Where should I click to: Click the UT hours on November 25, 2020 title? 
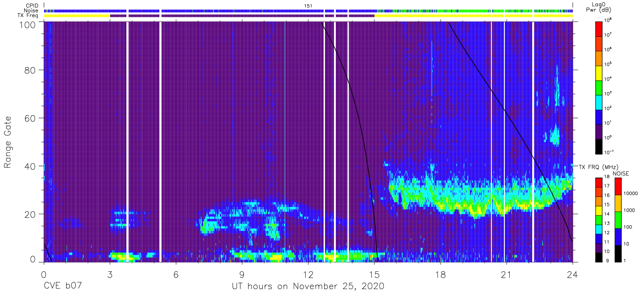[308, 287]
